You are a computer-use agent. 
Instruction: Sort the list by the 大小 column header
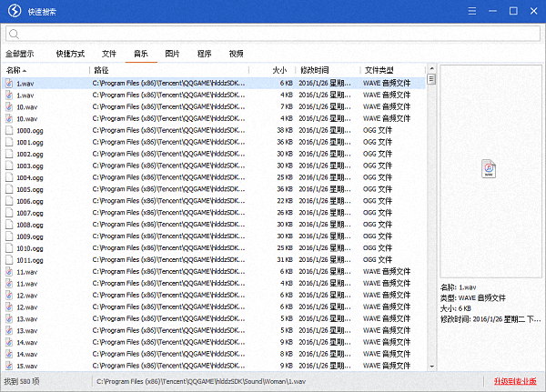[279, 70]
